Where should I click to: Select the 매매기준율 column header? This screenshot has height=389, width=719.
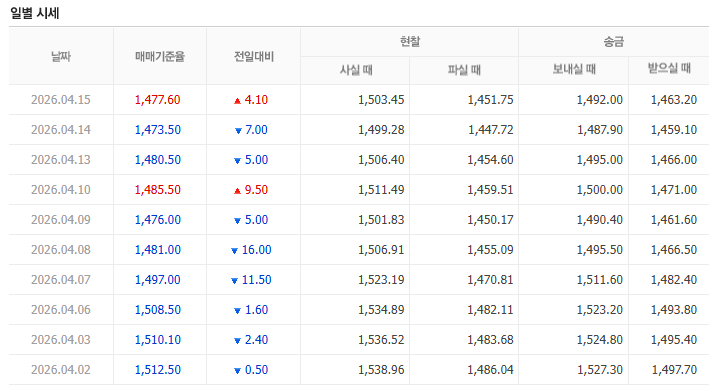point(160,56)
